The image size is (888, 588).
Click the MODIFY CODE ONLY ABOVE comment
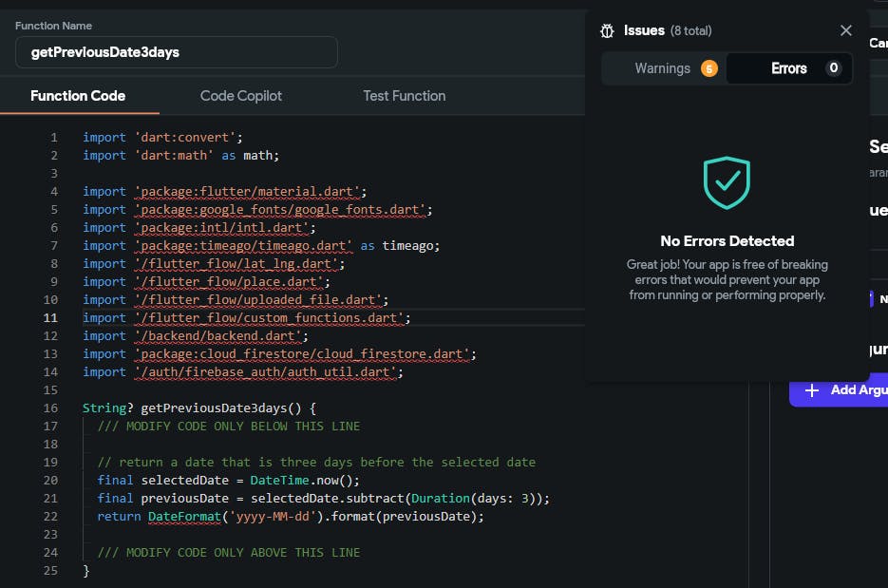click(x=229, y=553)
